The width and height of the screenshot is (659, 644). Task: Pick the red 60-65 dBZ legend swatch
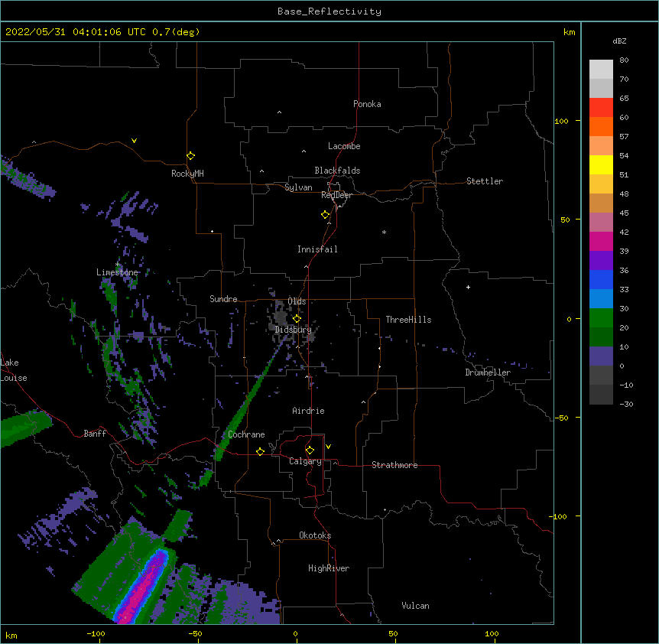click(601, 107)
